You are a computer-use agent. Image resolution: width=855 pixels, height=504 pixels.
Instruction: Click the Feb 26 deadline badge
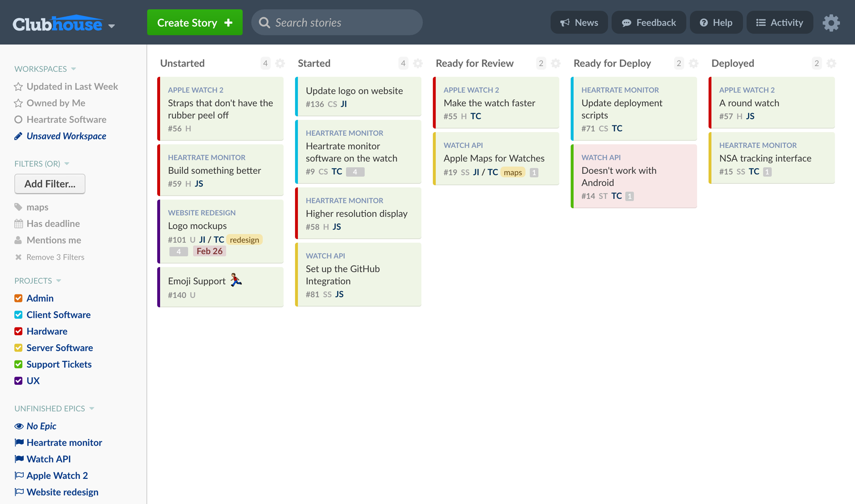209,251
